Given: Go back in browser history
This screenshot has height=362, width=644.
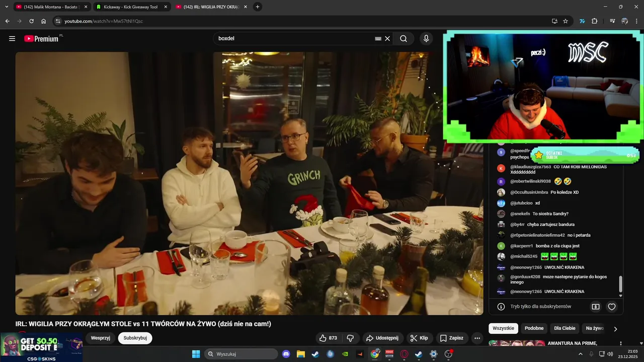Looking at the screenshot, I should pos(7,21).
